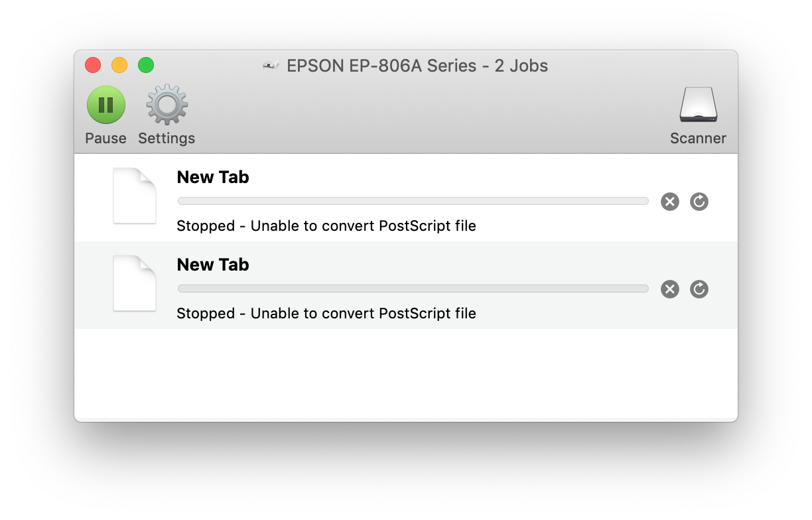Click the first job's document icon

pos(135,196)
